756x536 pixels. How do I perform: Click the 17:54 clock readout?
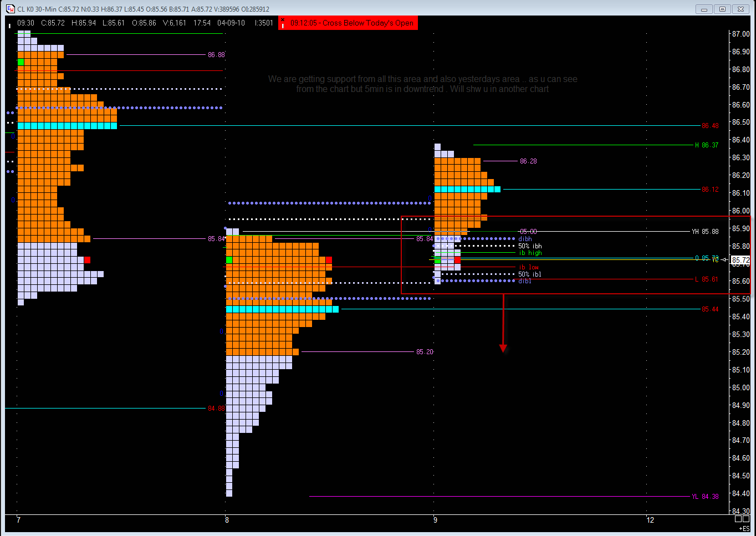(x=202, y=23)
